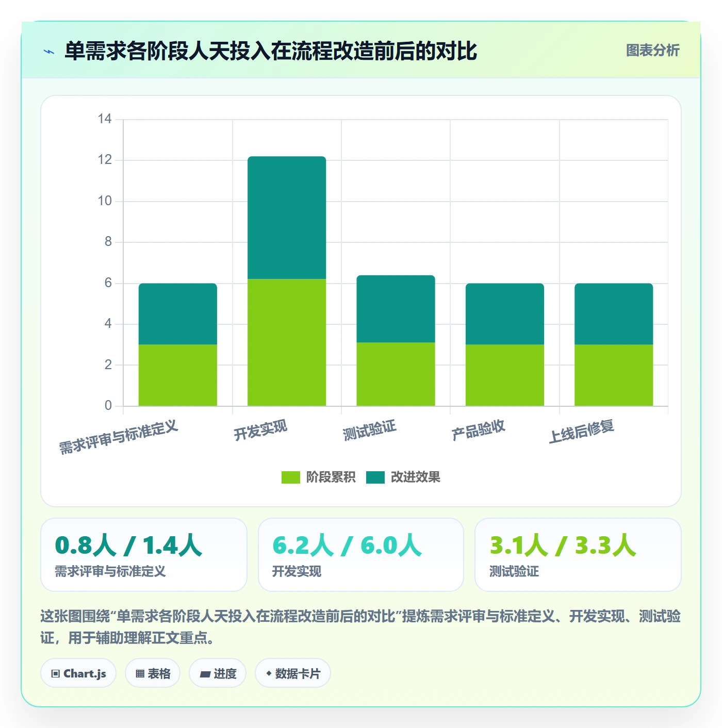This screenshot has width=722, height=728.
Task: Click the 需求评审与标准定义 x-axis label
Action: 119,437
